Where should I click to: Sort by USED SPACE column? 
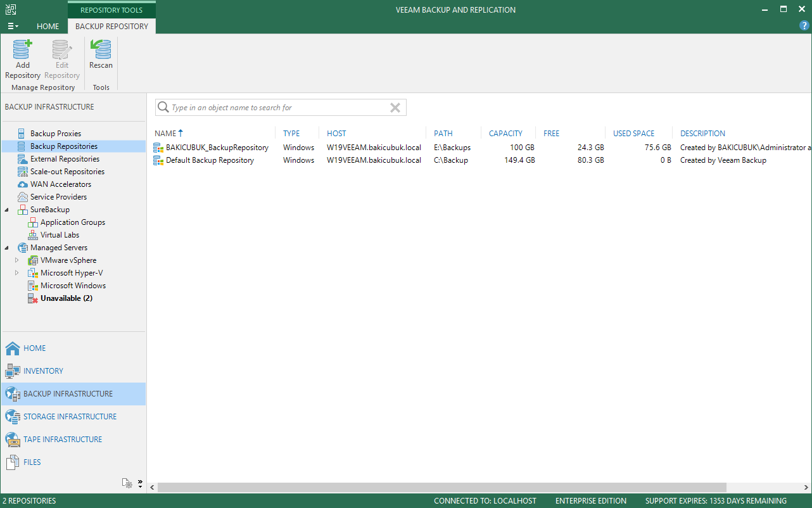[x=633, y=134]
